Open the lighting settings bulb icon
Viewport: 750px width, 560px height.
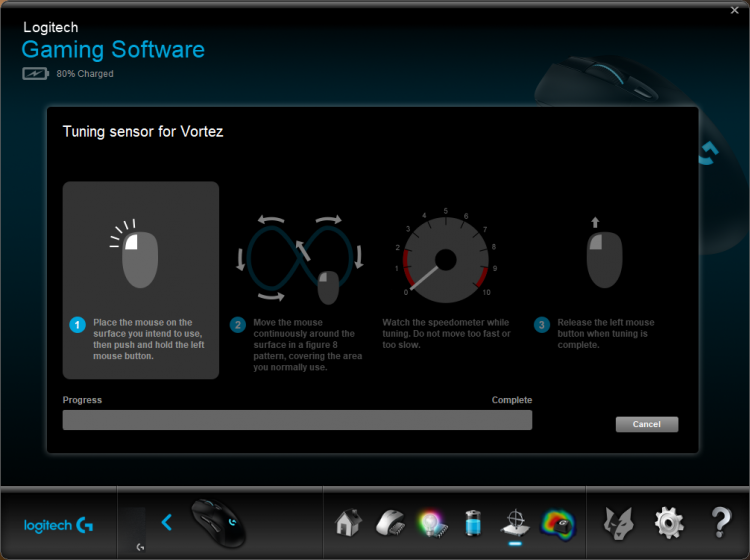pyautogui.click(x=432, y=524)
